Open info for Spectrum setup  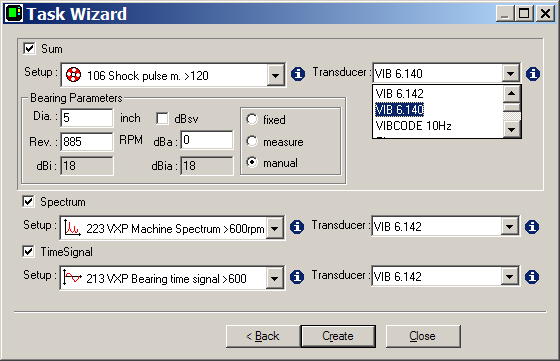[297, 227]
